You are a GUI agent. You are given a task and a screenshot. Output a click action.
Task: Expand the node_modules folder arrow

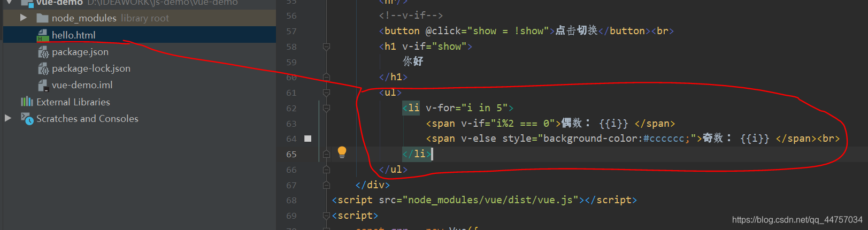coord(24,18)
